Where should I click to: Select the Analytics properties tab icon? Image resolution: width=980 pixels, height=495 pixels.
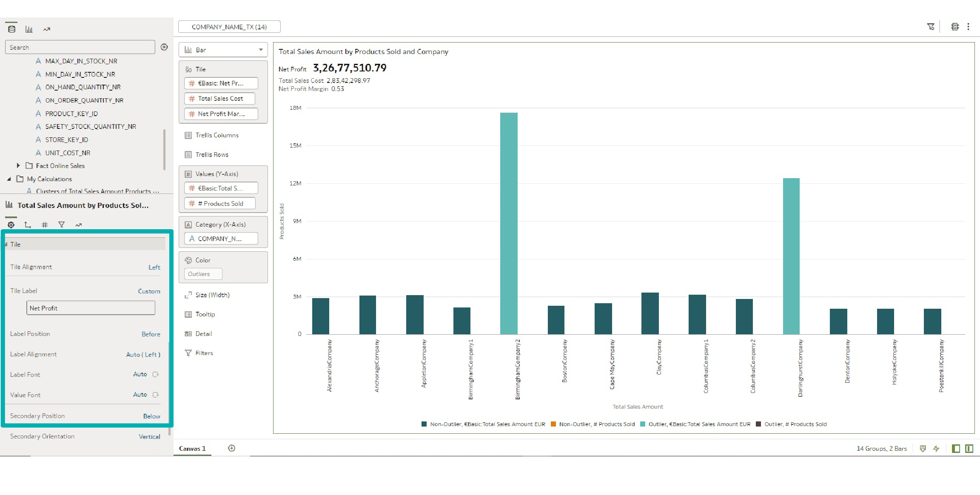tap(79, 225)
